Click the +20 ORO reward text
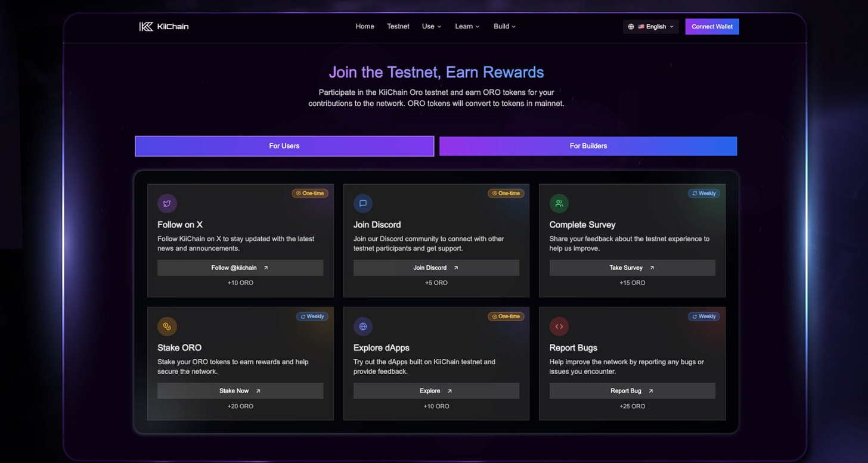Screen dimensions: 868x463 (x=240, y=406)
